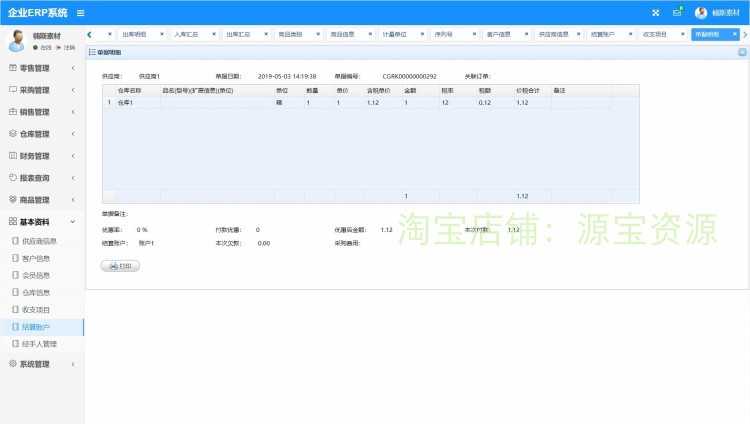The width and height of the screenshot is (750, 424).
Task: Click the 零售管理 sidebar icon
Action: click(x=13, y=68)
